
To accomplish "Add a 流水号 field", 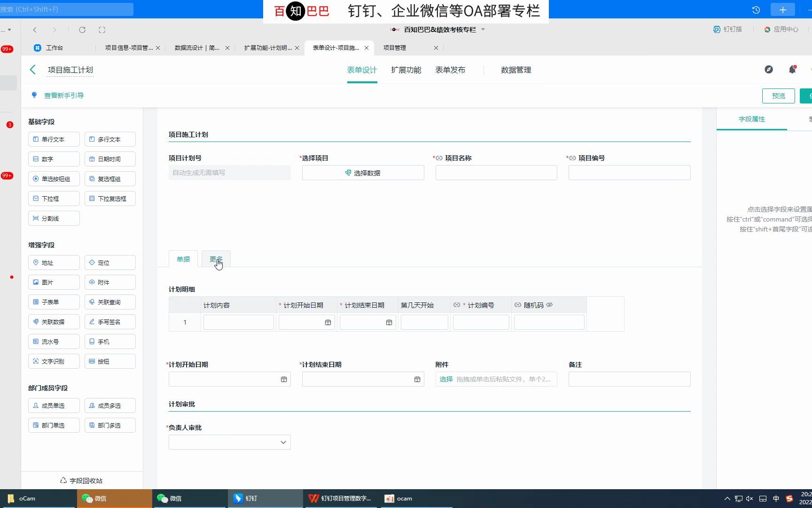I will 54,341.
